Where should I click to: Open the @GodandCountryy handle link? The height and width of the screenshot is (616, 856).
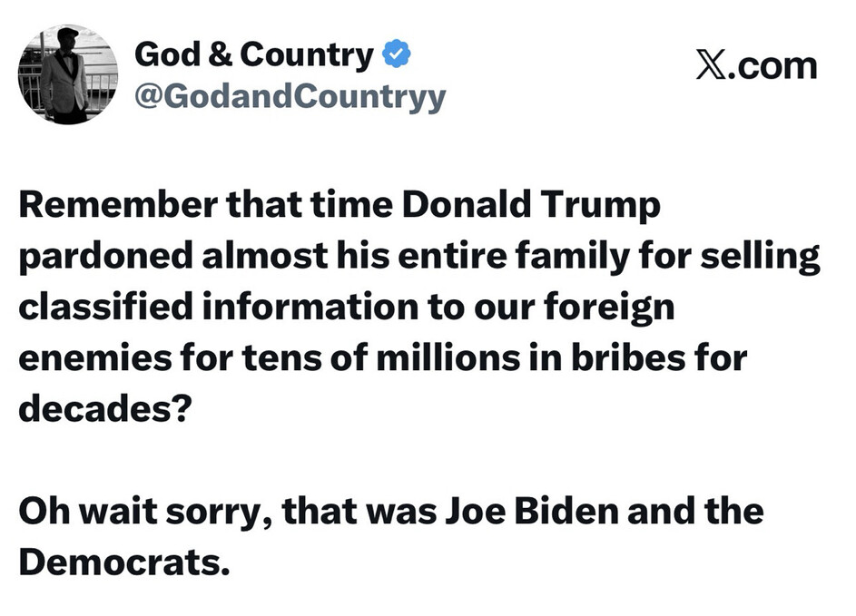click(x=290, y=96)
